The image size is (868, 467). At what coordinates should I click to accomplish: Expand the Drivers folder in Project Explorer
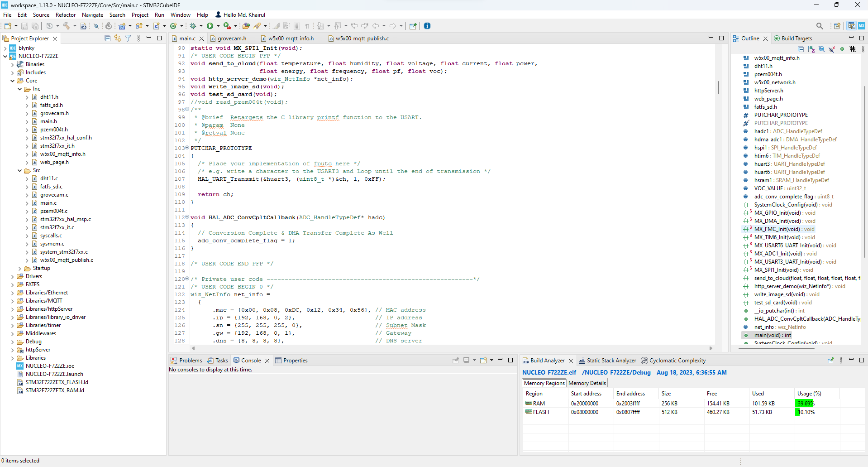point(12,276)
